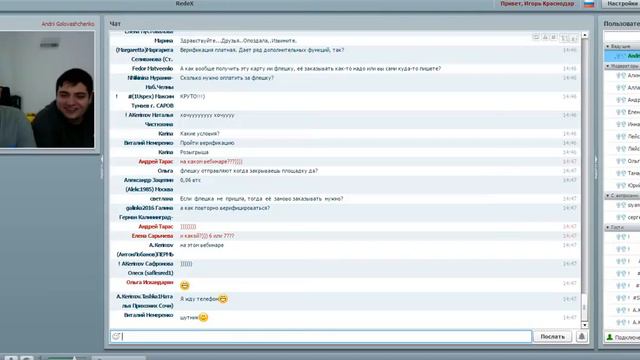Image resolution: width=640 pixels, height=360 pixels.
Task: Focus the chat message input field
Action: click(321, 336)
